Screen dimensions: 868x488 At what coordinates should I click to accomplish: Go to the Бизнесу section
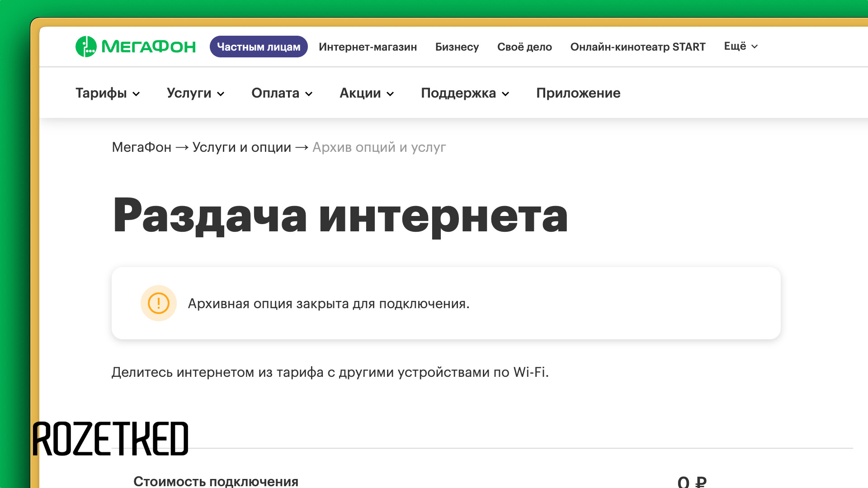(457, 47)
